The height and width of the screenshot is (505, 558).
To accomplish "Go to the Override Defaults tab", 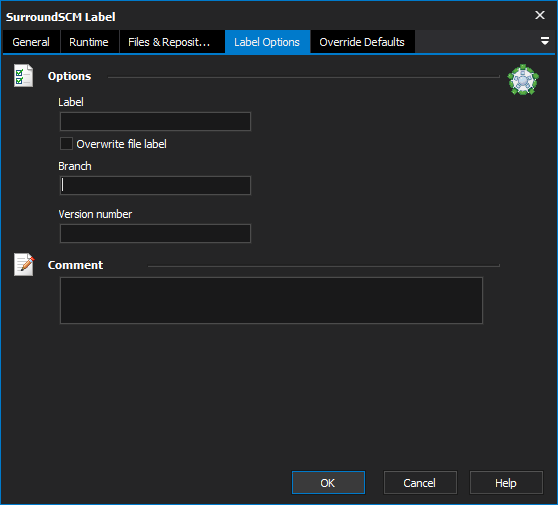I will [362, 42].
